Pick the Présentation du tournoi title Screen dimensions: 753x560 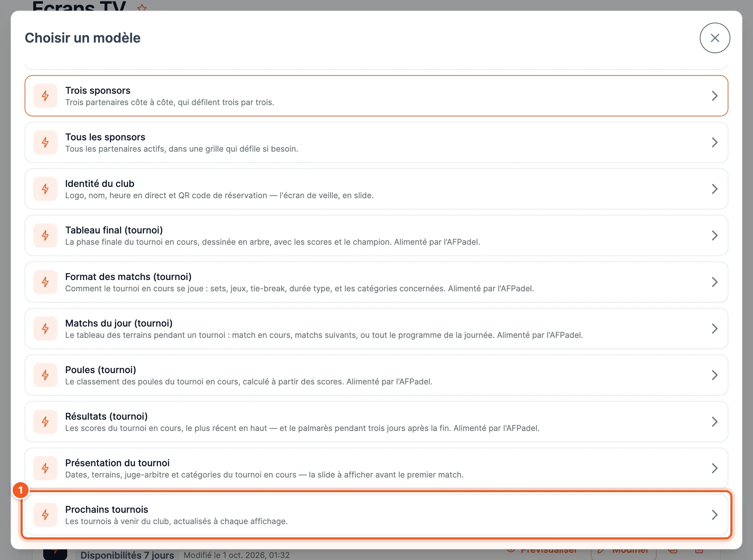point(117,463)
